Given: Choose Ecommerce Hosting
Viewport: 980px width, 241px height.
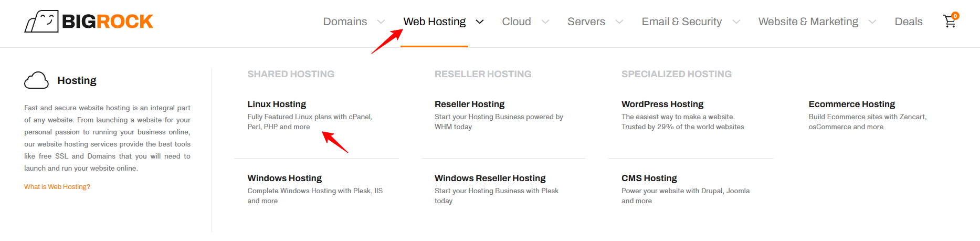Looking at the screenshot, I should pos(852,104).
